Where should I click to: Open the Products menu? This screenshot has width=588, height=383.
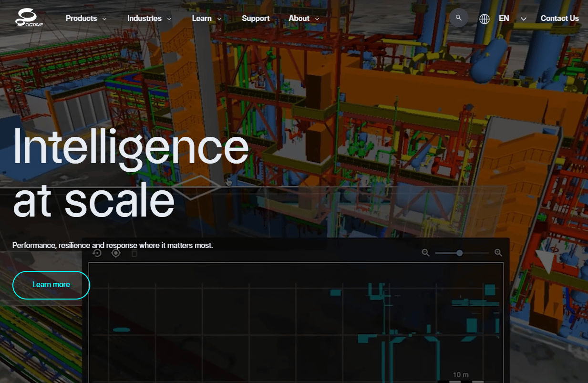tap(86, 19)
